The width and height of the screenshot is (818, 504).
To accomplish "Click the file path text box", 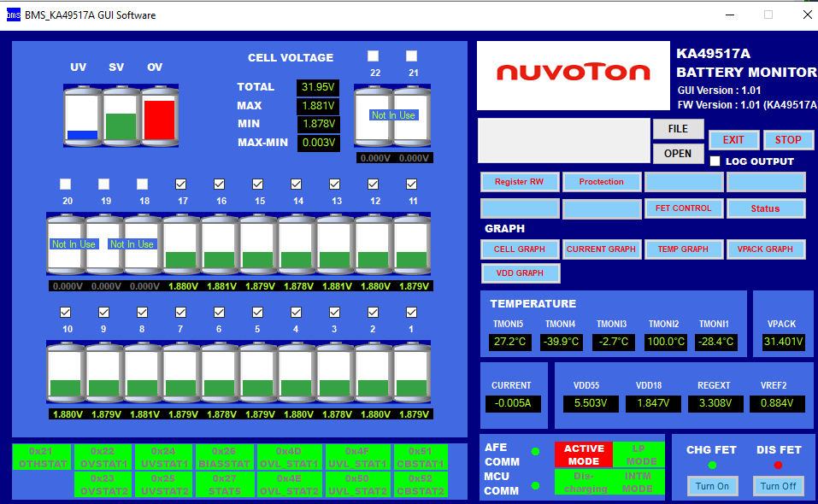I will pyautogui.click(x=564, y=140).
